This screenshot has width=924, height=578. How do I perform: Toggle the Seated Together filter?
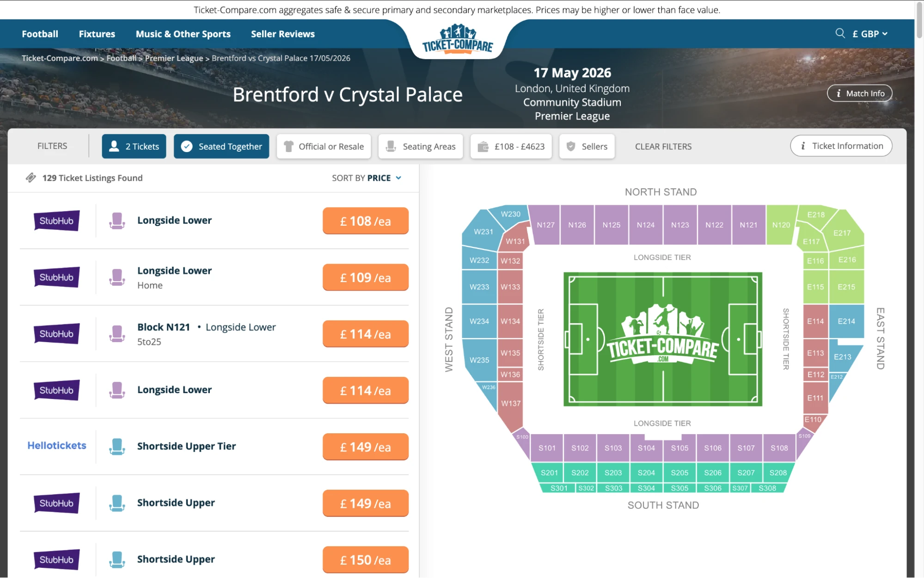pyautogui.click(x=221, y=146)
